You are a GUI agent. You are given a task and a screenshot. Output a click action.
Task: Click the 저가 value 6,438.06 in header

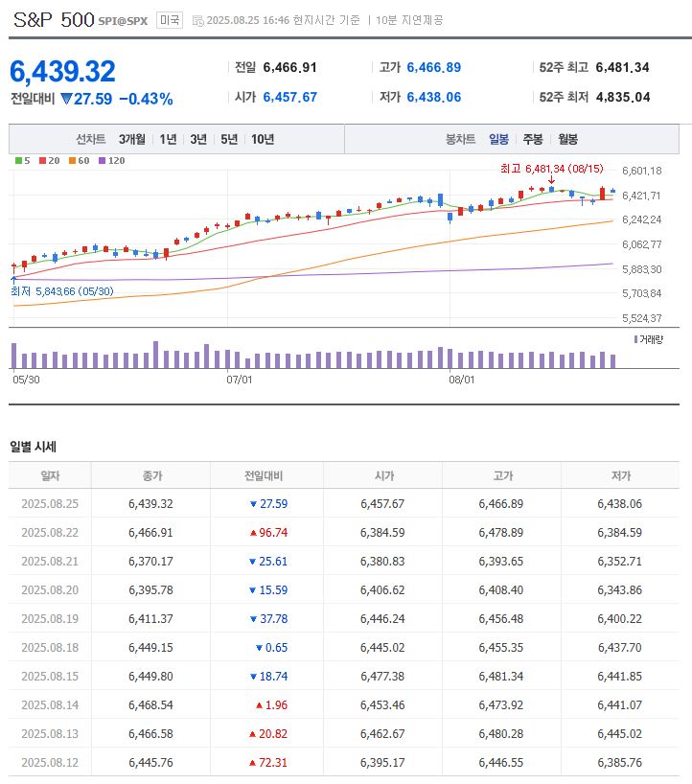pos(434,97)
